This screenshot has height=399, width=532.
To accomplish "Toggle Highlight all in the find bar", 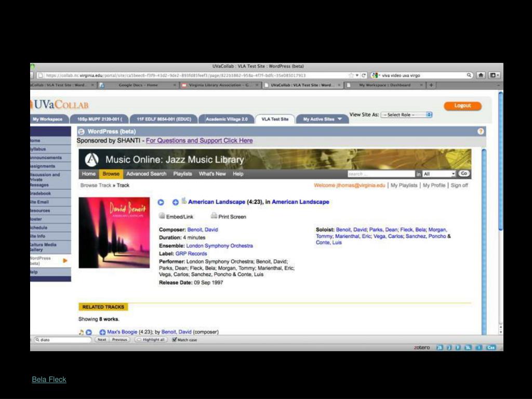I will pos(151,340).
